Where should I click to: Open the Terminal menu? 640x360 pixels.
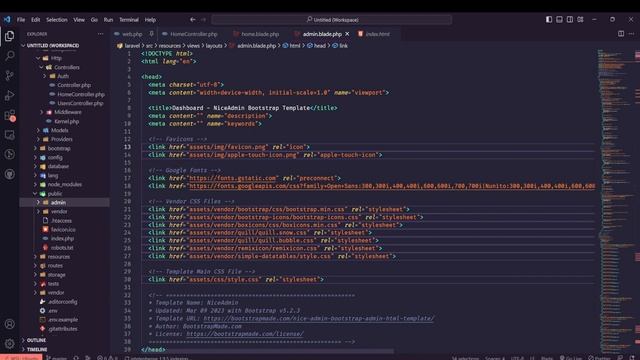click(129, 20)
